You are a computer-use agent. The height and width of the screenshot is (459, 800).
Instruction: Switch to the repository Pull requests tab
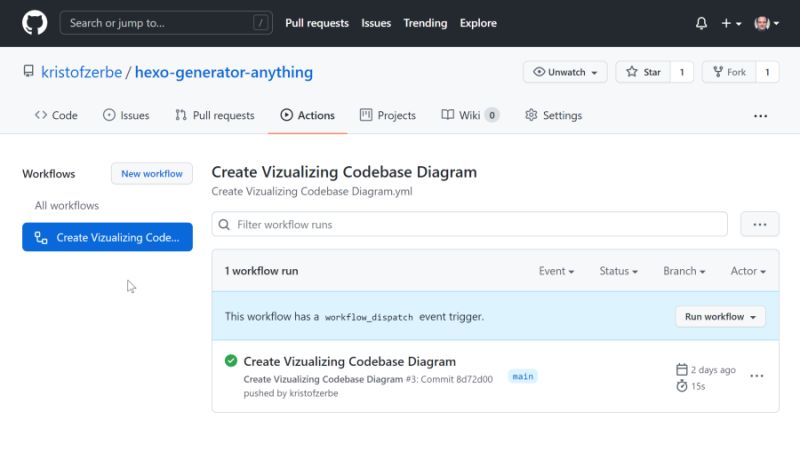[x=215, y=115]
